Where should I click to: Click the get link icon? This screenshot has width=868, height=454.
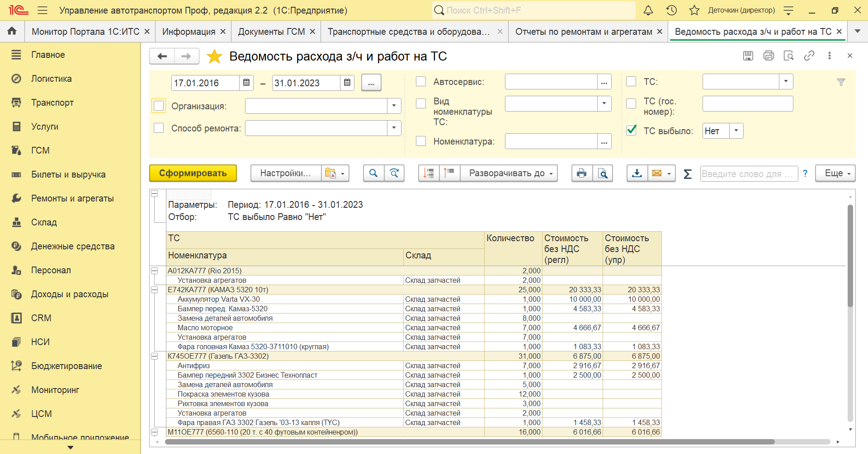point(809,56)
